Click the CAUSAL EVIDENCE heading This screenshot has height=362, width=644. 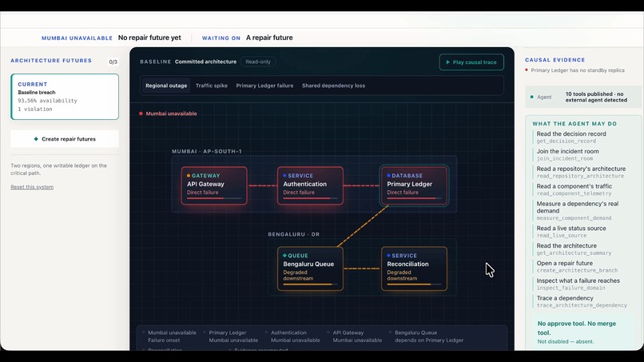pos(555,60)
